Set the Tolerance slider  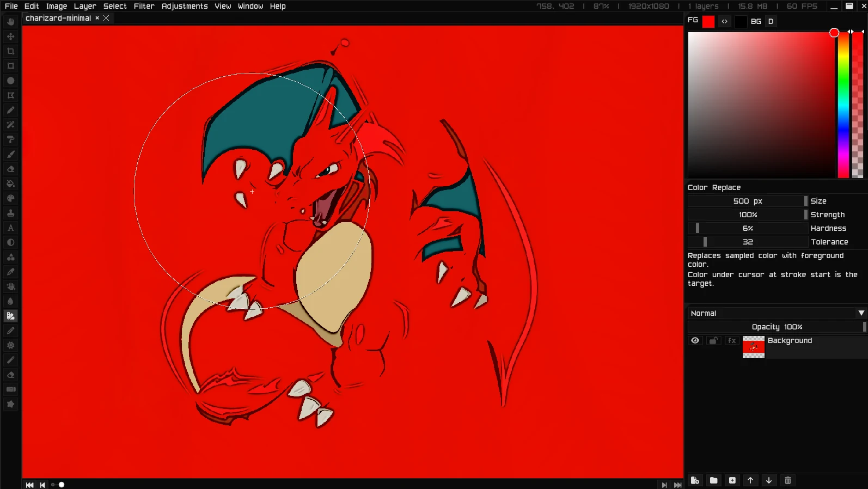[x=748, y=242]
